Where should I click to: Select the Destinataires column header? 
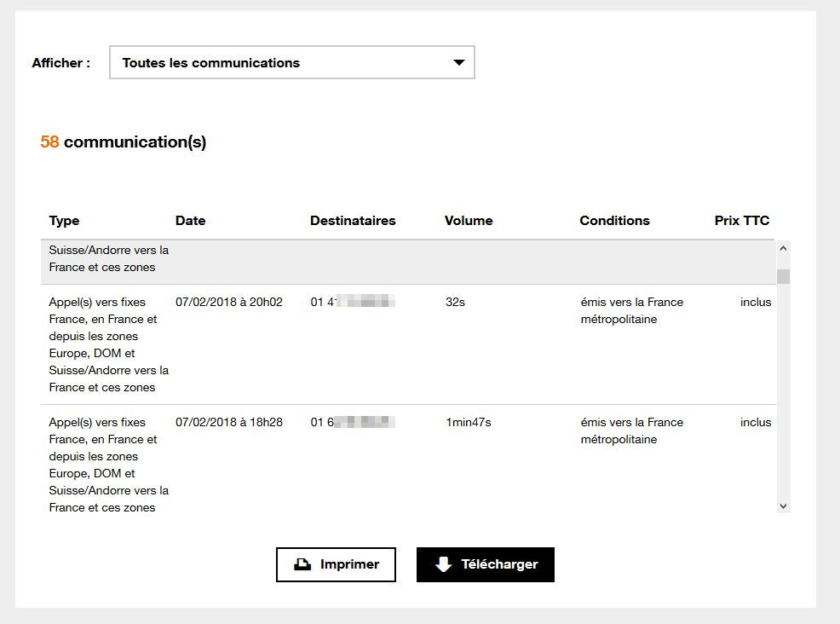tap(353, 221)
